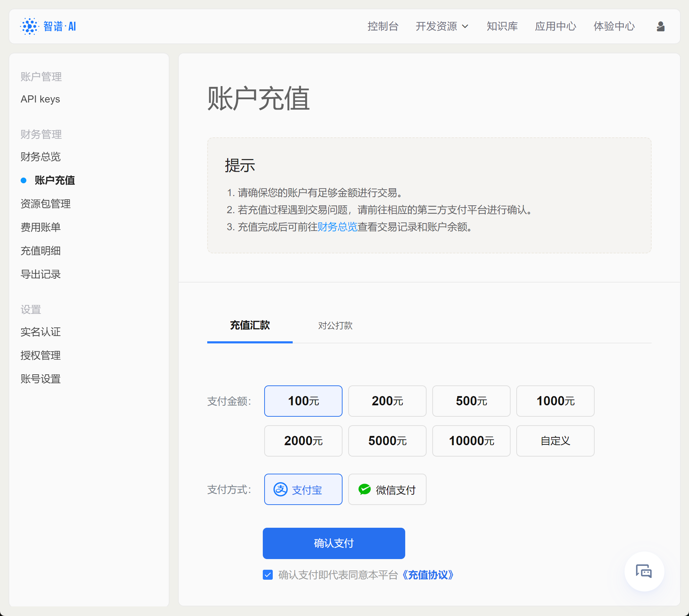
Task: Open the 充值协议 agreement link
Action: (x=428, y=575)
